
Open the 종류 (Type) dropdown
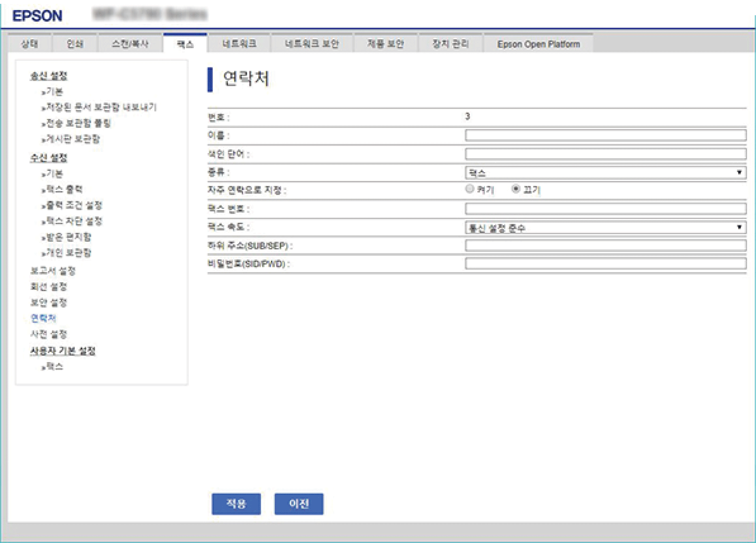click(605, 173)
